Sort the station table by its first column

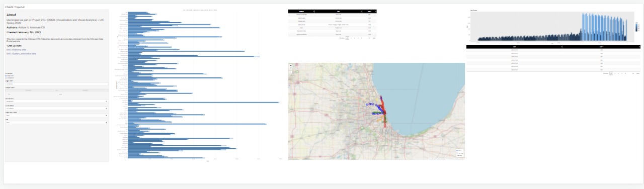301,11
